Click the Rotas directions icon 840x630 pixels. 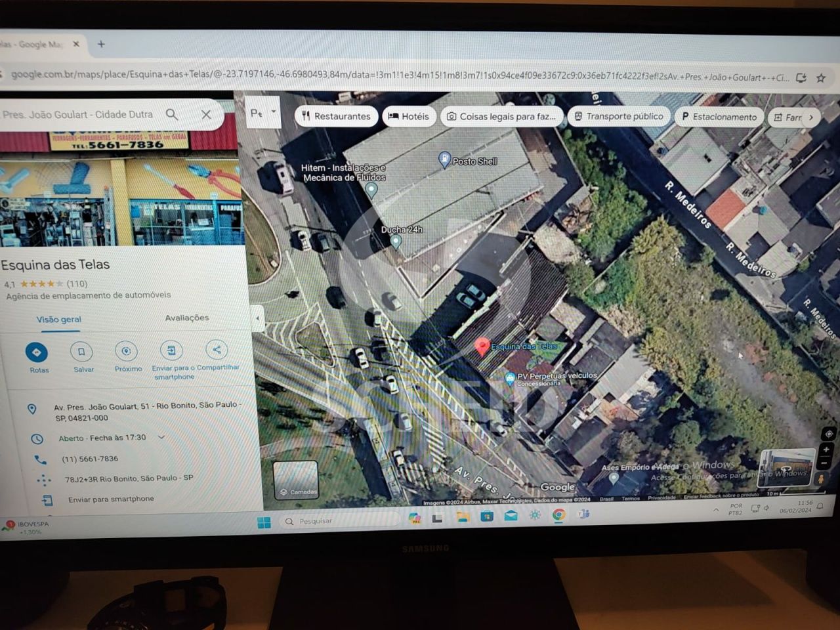tap(37, 352)
